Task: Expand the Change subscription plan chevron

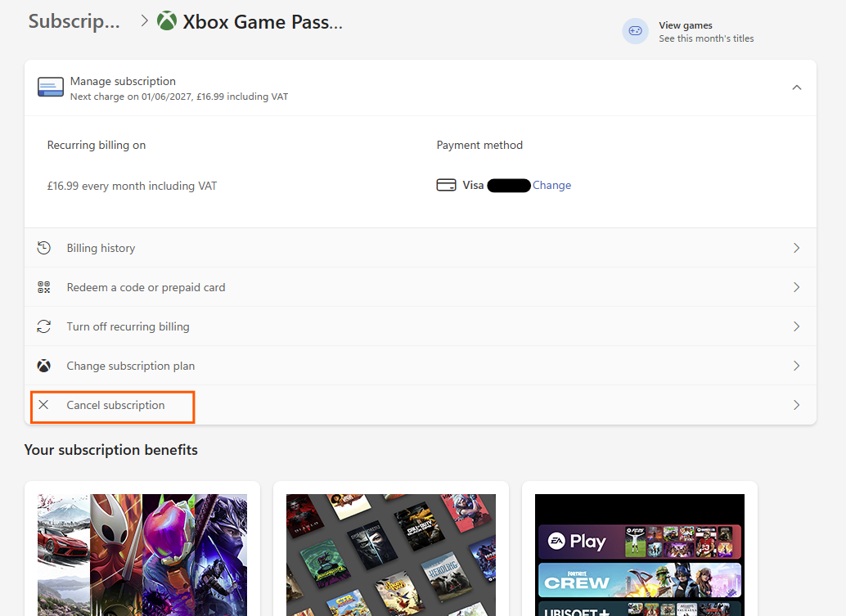Action: pyautogui.click(x=796, y=366)
